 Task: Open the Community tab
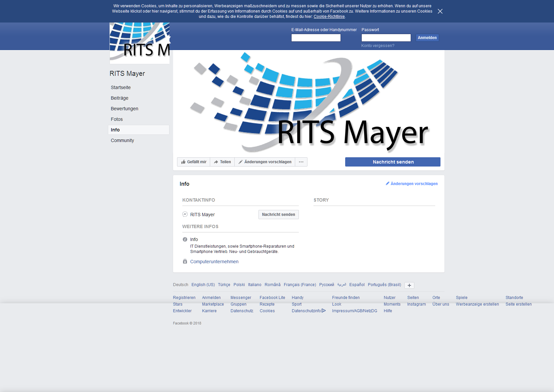pos(122,140)
